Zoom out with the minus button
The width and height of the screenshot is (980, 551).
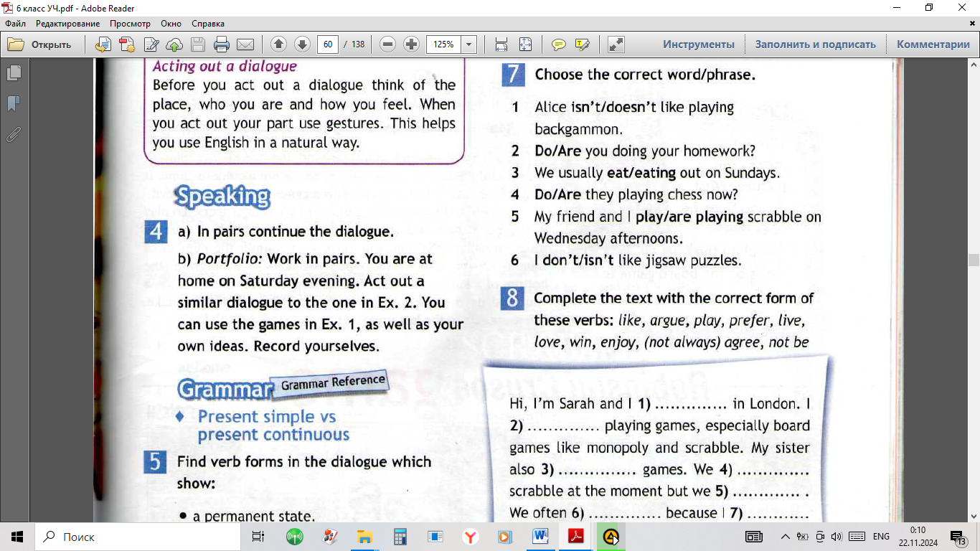[387, 44]
